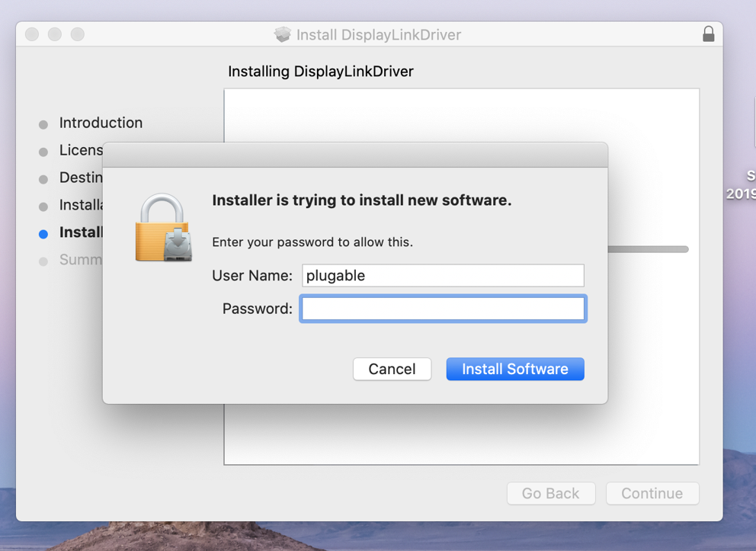Select the Introduction step in the sidebar

pos(101,123)
